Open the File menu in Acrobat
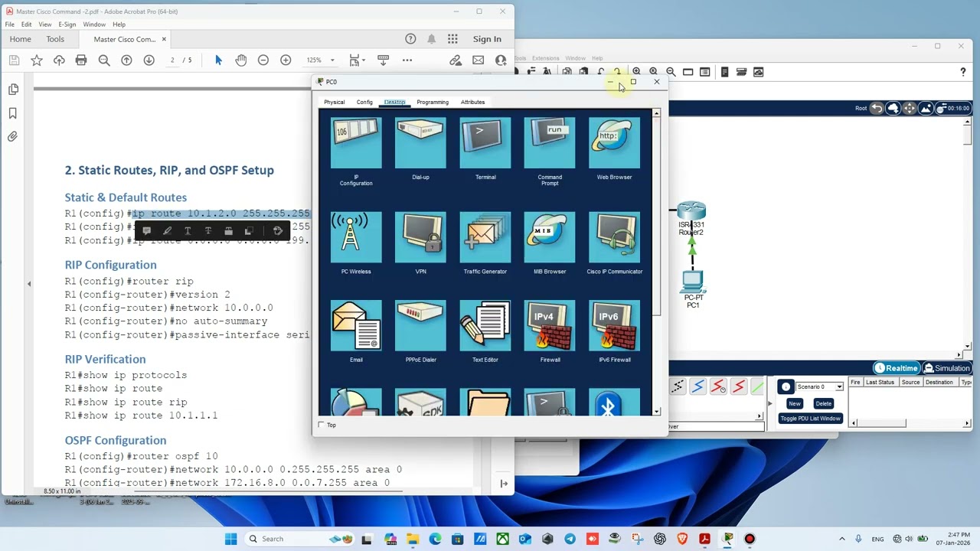This screenshot has height=551, width=980. 10,24
